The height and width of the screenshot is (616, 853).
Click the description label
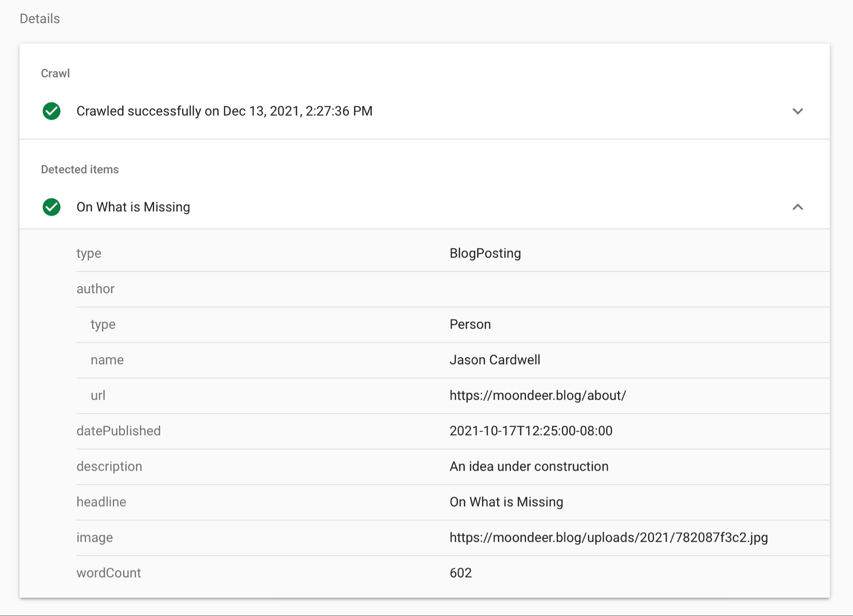coord(109,467)
